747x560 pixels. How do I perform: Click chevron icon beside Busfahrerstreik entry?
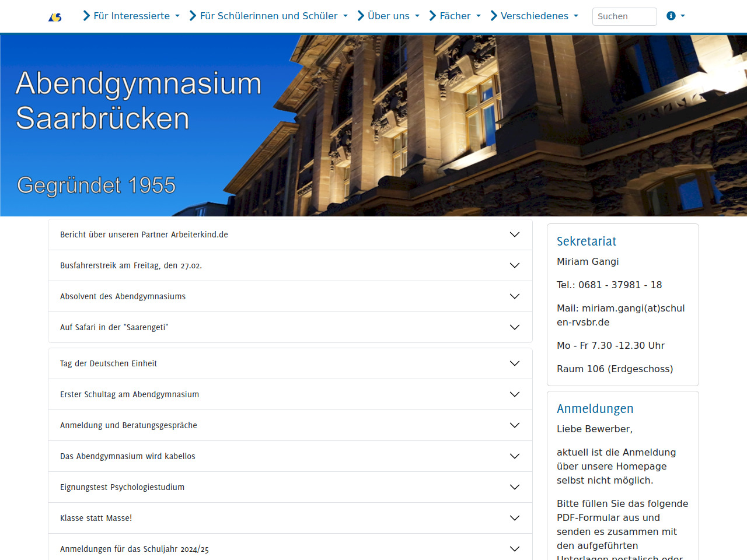click(514, 265)
